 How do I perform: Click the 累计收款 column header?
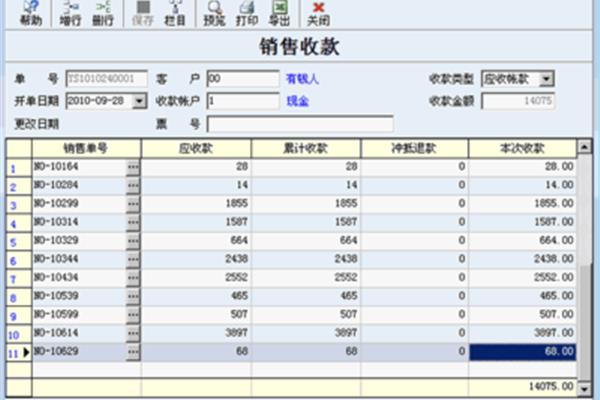[306, 149]
